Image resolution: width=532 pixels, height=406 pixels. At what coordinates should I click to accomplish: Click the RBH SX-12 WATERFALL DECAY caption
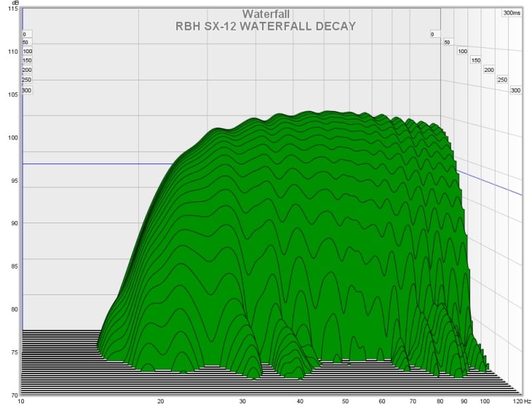265,26
